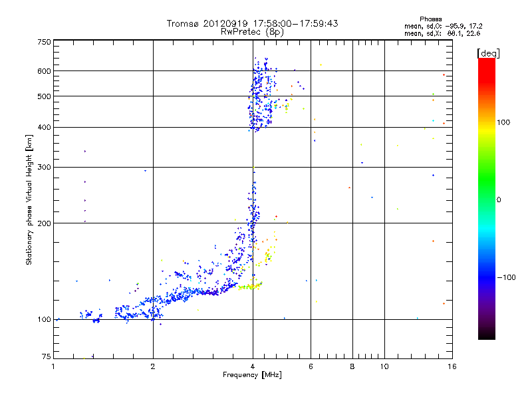Click the x-axis tick label '4'

click(253, 366)
